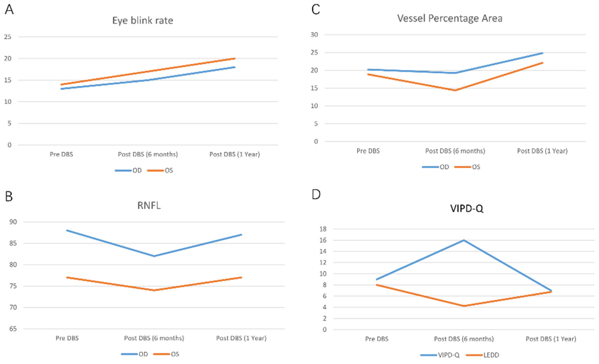Click the panel letter A label
The width and height of the screenshot is (599, 364).
(9, 10)
